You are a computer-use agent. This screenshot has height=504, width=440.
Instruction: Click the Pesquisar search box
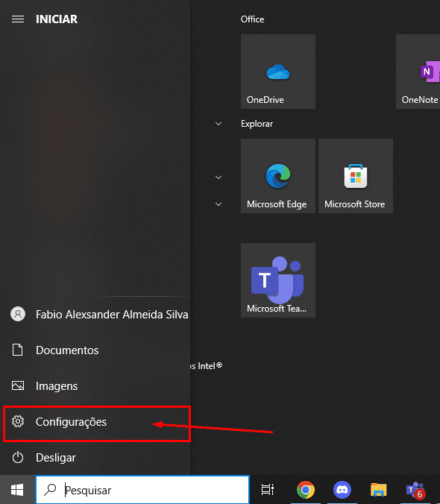point(142,490)
